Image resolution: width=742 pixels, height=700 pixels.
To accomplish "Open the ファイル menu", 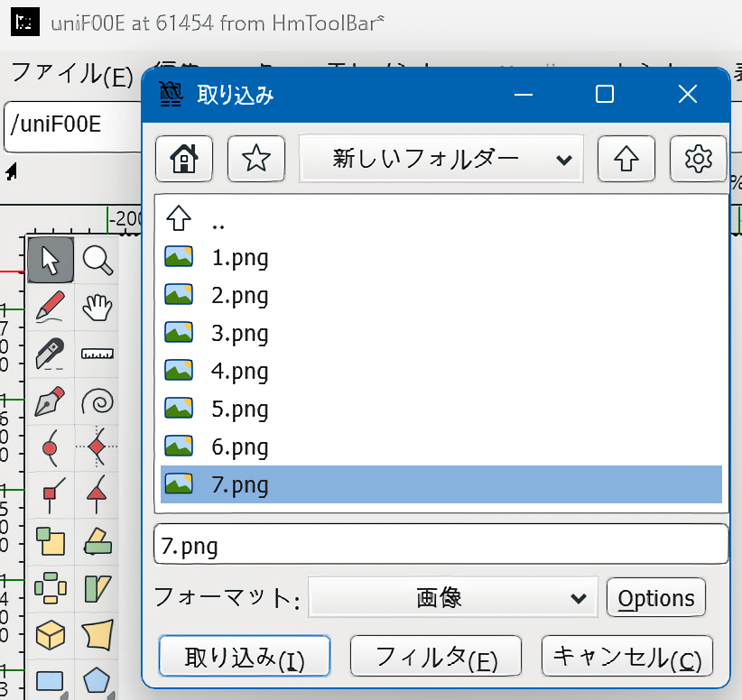I will coord(72,74).
